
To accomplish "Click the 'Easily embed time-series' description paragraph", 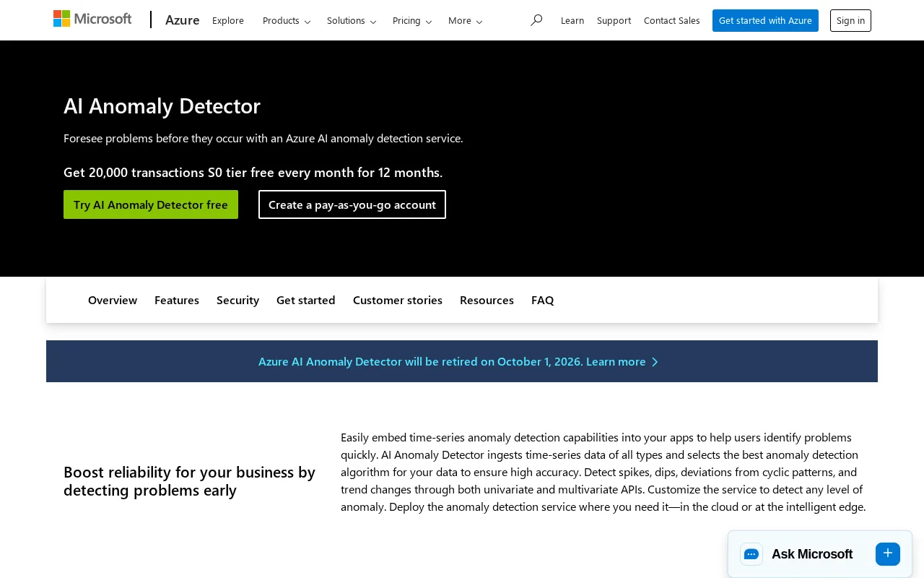I will (x=603, y=472).
